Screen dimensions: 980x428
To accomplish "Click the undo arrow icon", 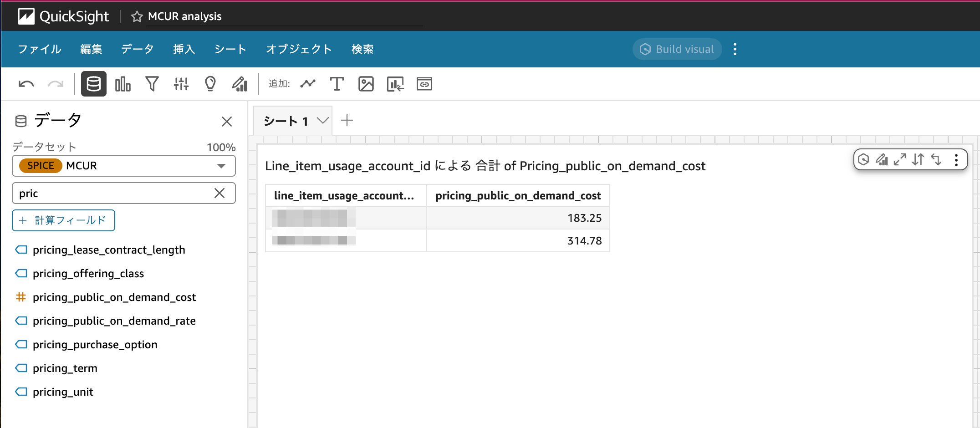I will (x=26, y=84).
